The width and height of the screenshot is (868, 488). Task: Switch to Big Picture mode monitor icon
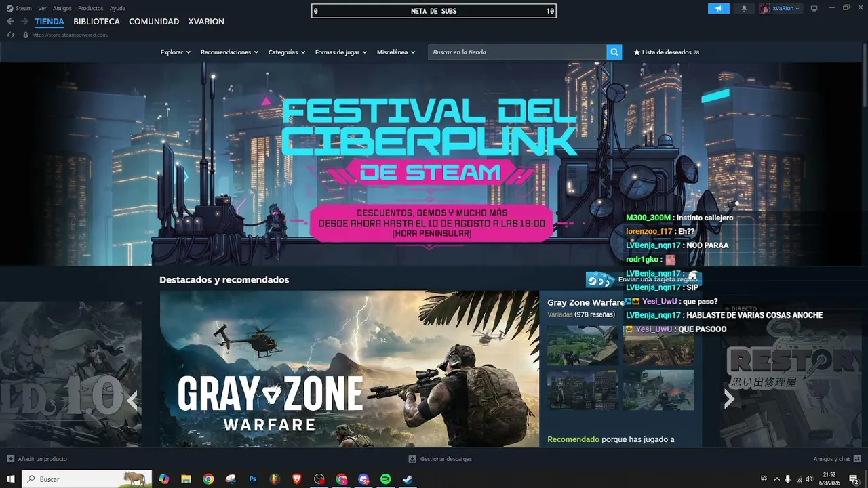click(814, 8)
